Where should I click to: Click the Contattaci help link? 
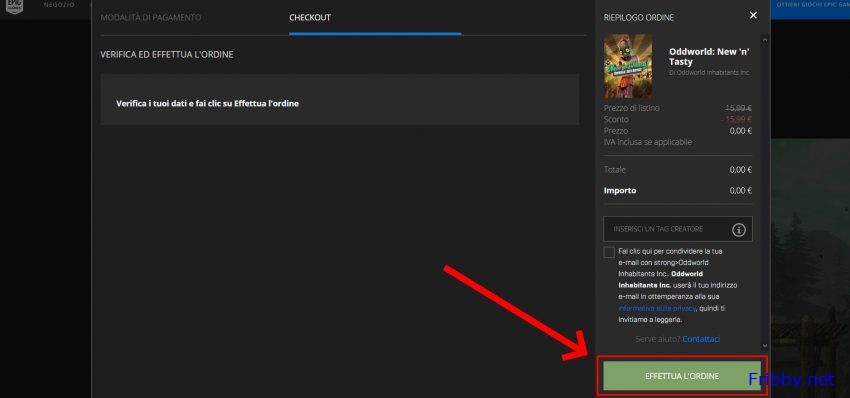click(x=701, y=339)
